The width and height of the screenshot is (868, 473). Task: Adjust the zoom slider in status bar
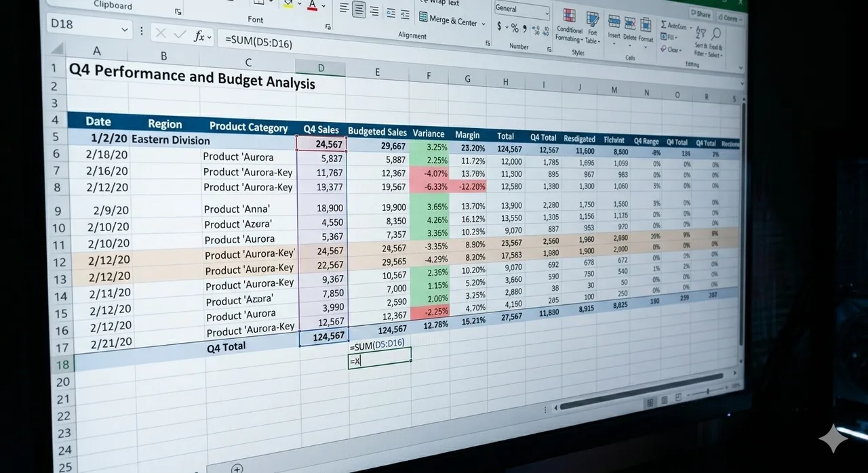[707, 392]
